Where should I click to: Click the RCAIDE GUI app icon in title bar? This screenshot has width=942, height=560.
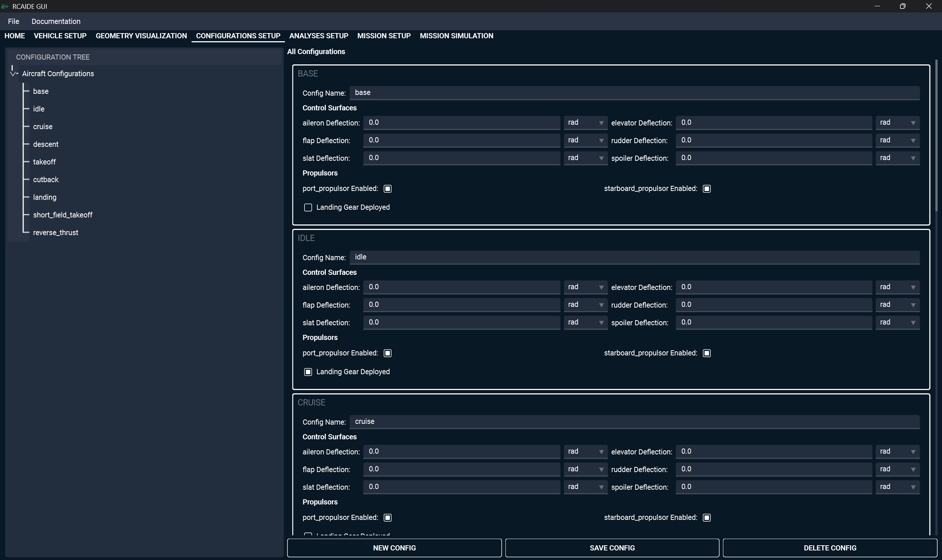5,6
